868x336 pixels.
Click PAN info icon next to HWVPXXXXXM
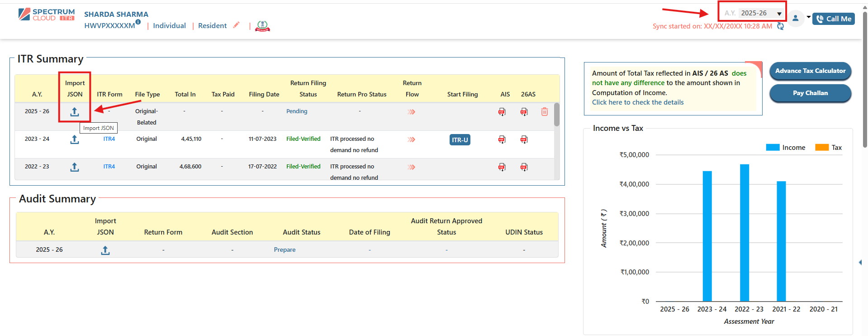(x=138, y=22)
